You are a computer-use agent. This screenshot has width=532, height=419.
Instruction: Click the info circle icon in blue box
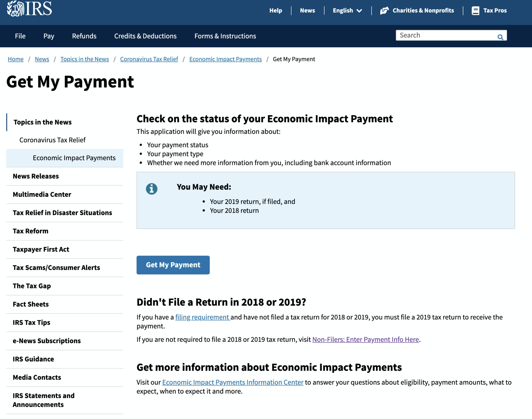click(151, 188)
